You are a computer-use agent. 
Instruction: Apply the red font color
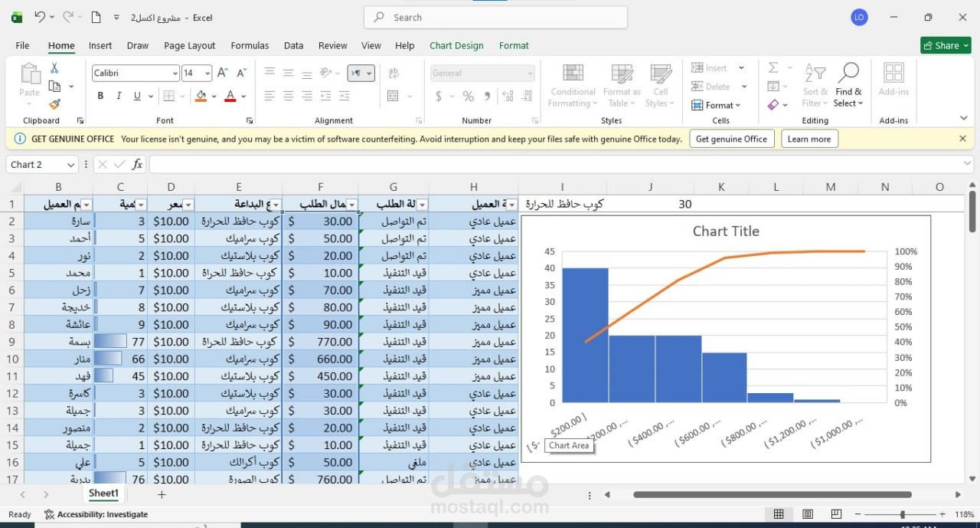(x=230, y=96)
